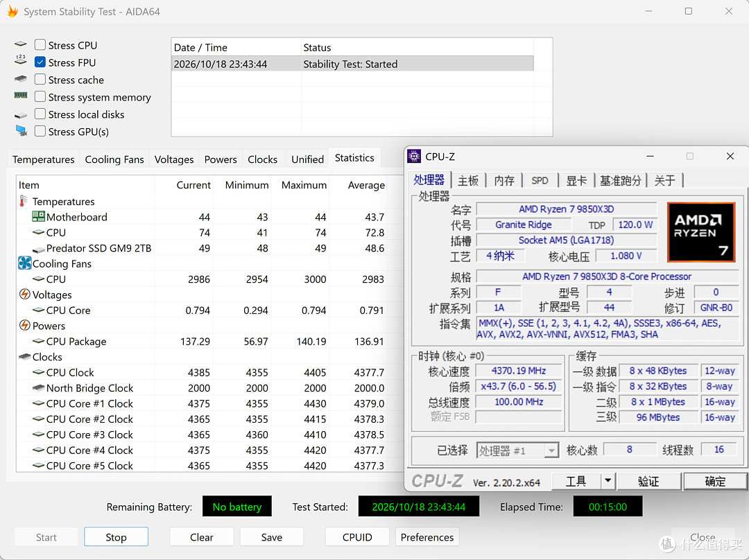The height and width of the screenshot is (560, 749).
Task: Click the Save button
Action: click(x=272, y=537)
